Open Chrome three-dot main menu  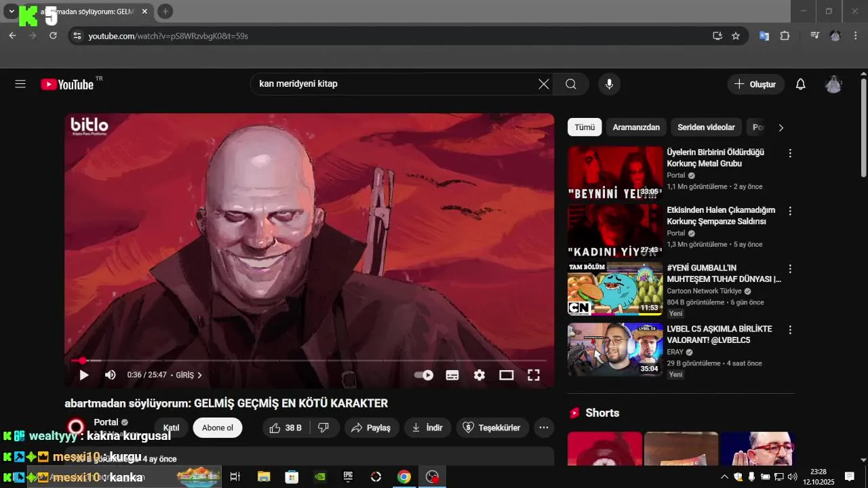pyautogui.click(x=856, y=36)
